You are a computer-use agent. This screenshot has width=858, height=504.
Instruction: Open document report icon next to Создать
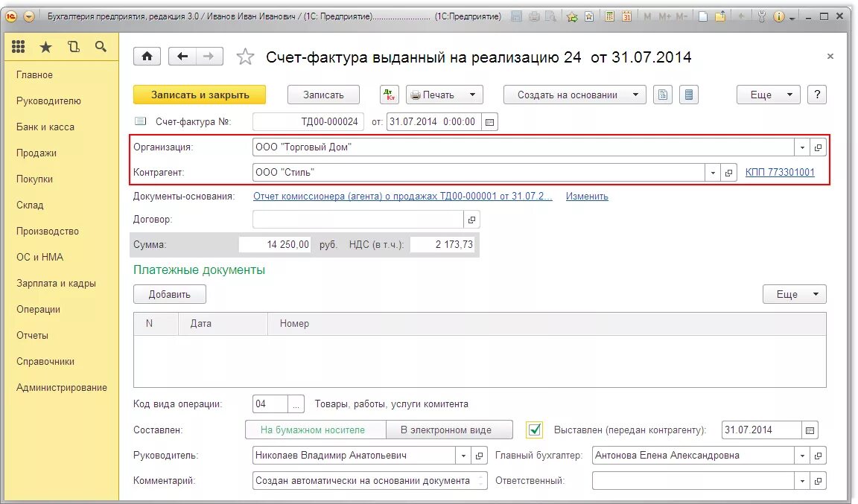(x=663, y=95)
